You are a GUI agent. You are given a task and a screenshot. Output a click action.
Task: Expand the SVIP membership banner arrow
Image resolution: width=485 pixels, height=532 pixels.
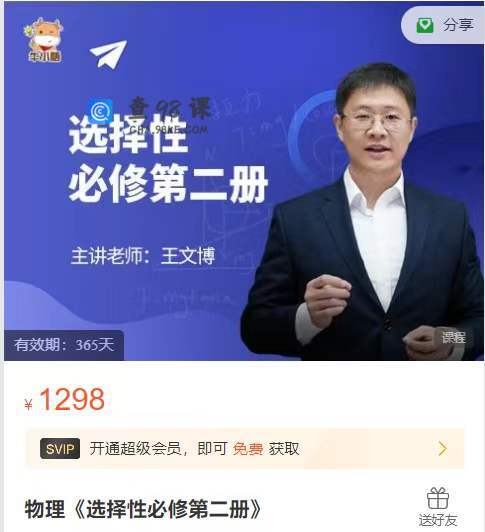(x=443, y=449)
